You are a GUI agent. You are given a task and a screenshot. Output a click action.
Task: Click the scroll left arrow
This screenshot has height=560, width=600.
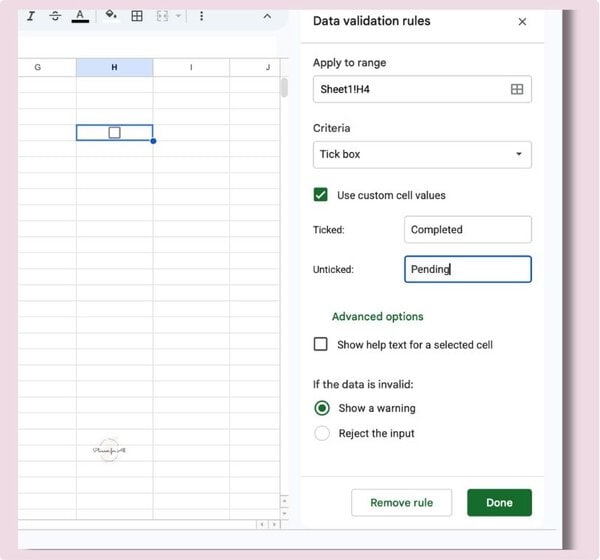point(262,524)
